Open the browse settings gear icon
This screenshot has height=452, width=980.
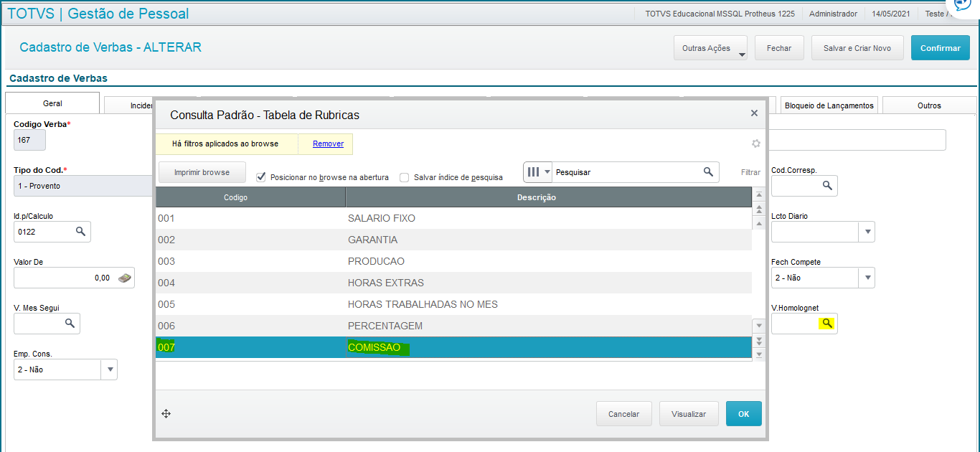pos(755,143)
